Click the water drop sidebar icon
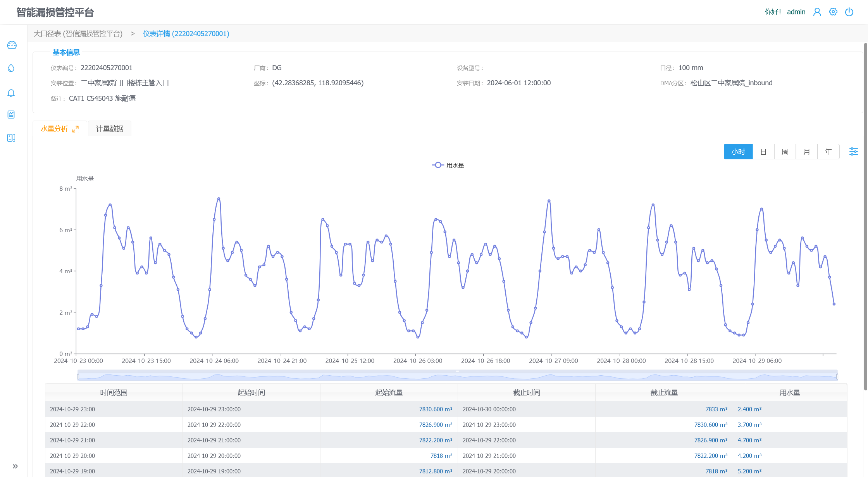The image size is (868, 478). tap(11, 68)
